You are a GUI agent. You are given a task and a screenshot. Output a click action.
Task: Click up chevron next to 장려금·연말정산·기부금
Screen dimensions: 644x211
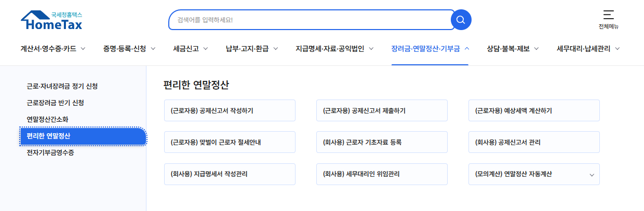click(x=467, y=49)
